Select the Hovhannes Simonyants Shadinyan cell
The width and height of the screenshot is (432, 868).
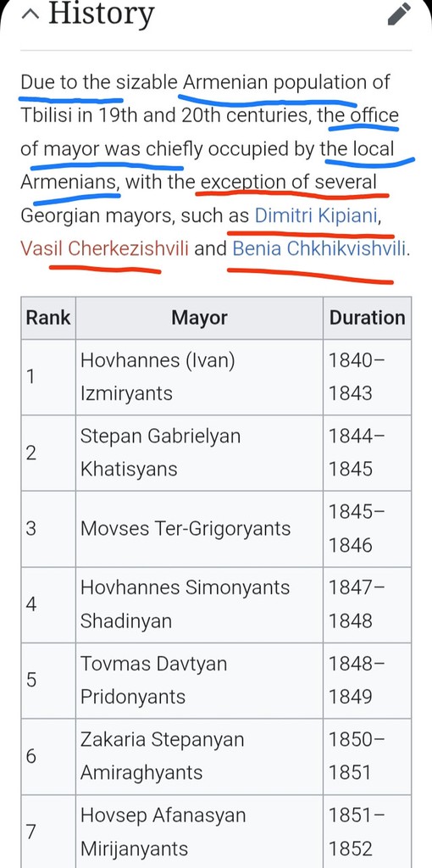click(199, 604)
